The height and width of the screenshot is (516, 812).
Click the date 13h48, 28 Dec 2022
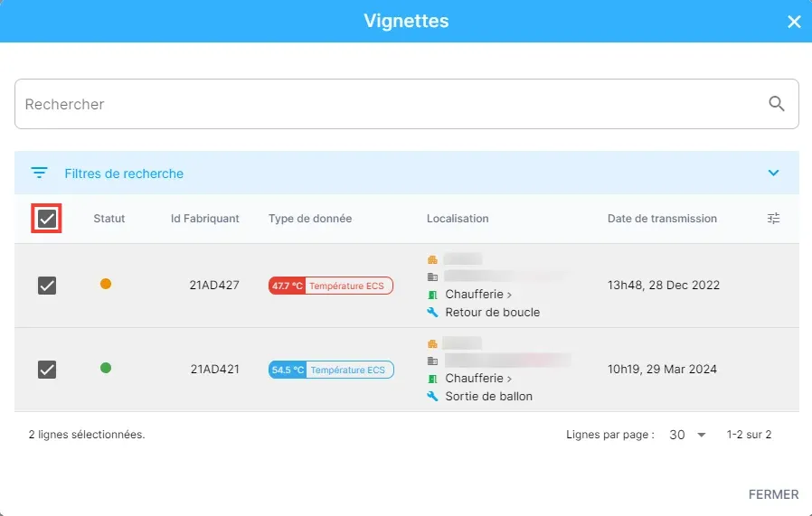coord(664,286)
